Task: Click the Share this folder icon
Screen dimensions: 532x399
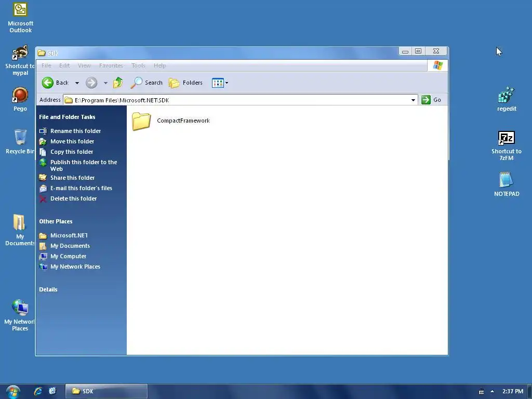Action: tap(43, 178)
